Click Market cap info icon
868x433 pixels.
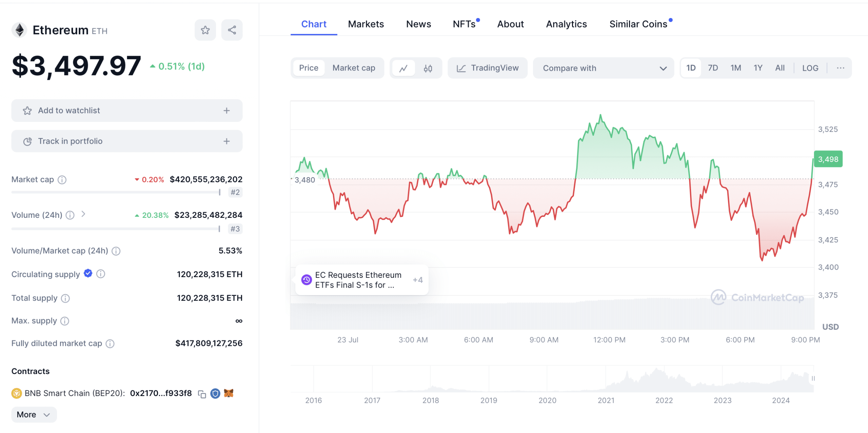pyautogui.click(x=62, y=180)
